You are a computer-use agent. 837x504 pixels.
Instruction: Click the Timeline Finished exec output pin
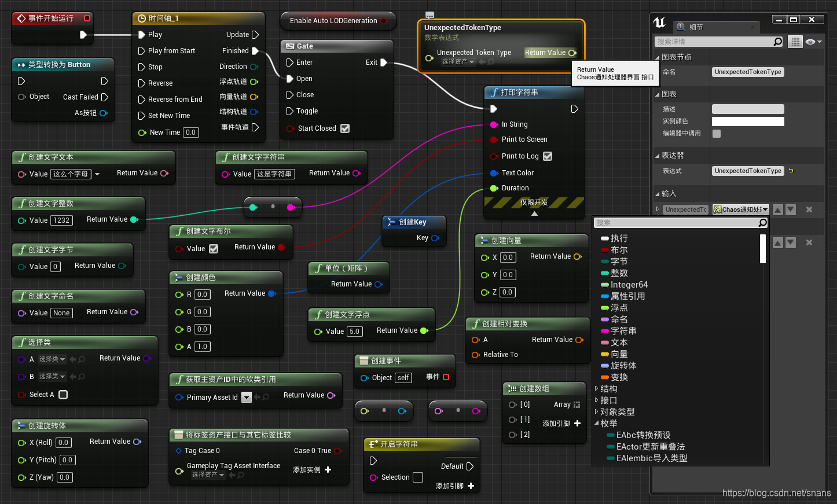tap(255, 51)
